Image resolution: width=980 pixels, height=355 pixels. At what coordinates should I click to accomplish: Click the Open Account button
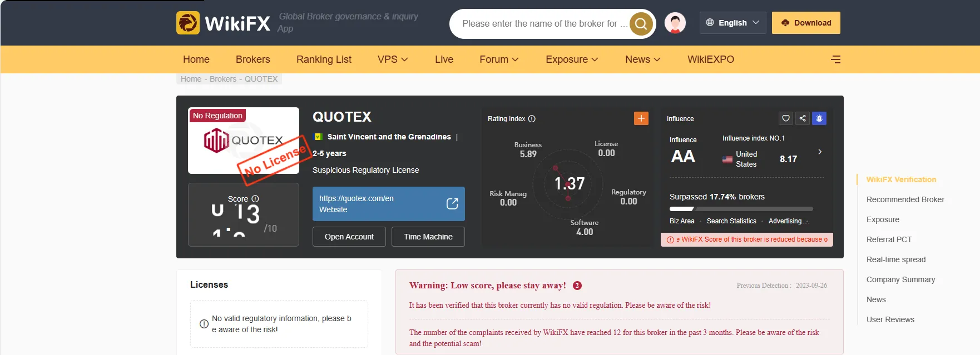point(349,237)
